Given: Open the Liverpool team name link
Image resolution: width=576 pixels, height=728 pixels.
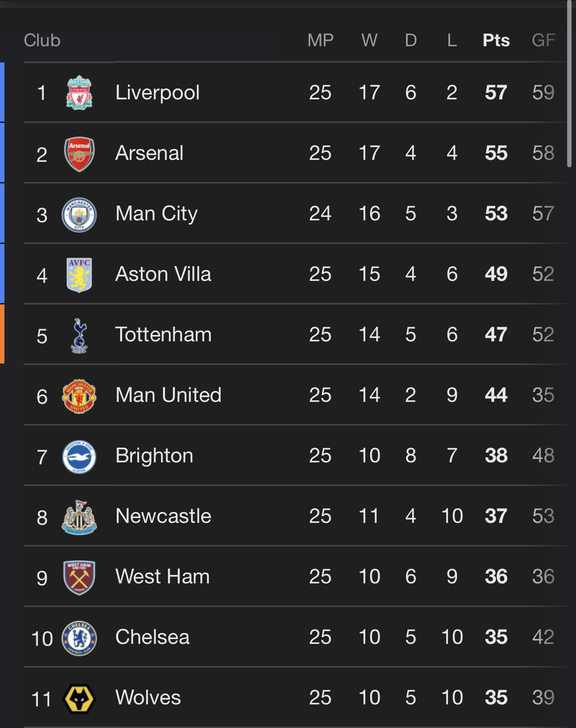Looking at the screenshot, I should tap(158, 92).
